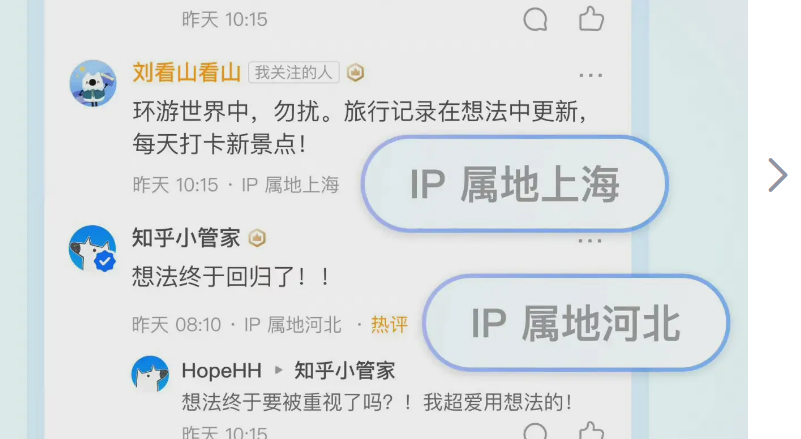
Task: Like the top comment with thumbs-up
Action: [592, 19]
